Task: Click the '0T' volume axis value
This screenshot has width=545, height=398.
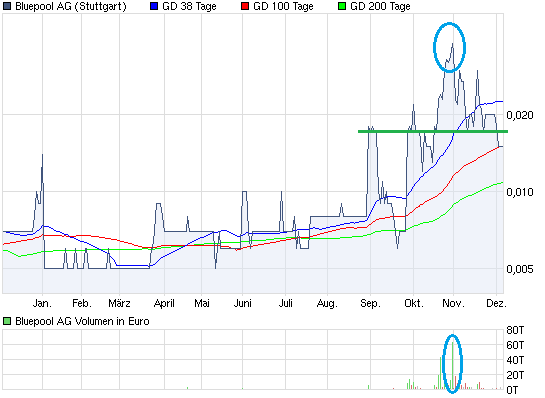Action: pos(512,390)
